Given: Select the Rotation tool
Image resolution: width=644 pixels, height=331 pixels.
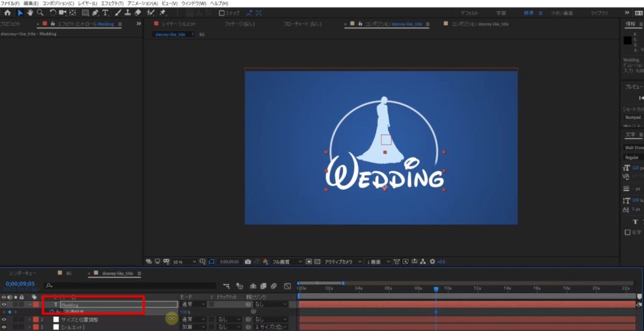Looking at the screenshot, I should pos(53,13).
